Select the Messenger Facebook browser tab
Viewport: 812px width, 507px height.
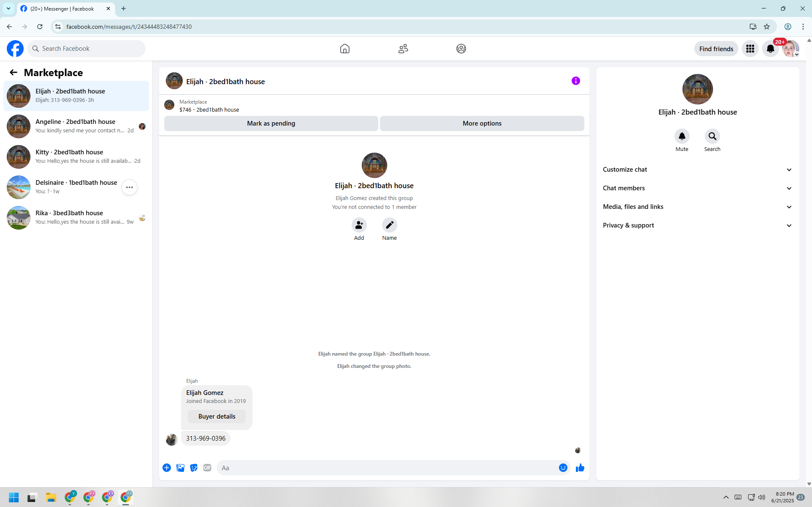[x=66, y=8]
